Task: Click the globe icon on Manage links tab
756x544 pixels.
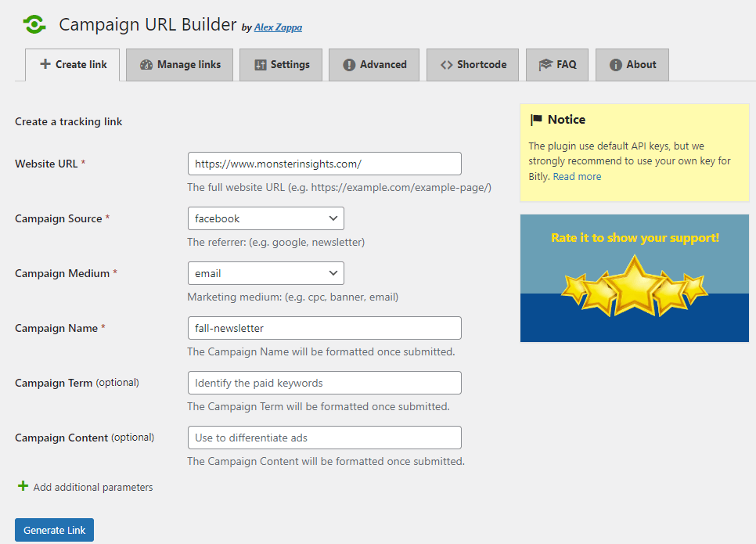Action: click(146, 65)
